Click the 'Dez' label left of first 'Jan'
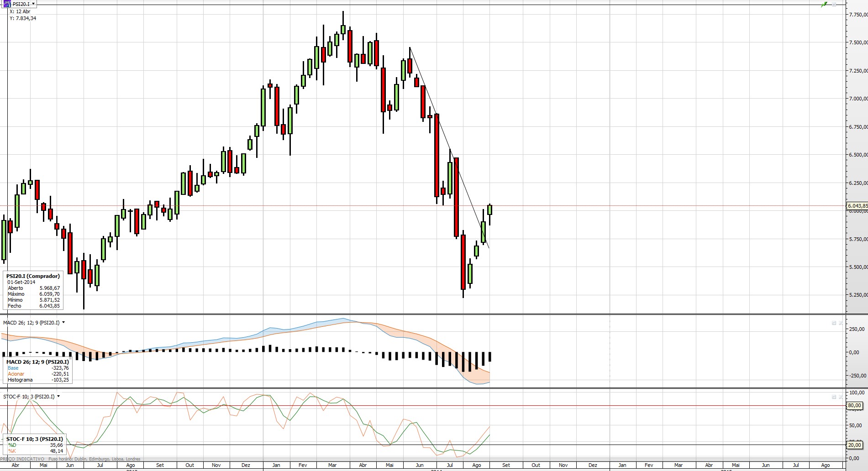Image resolution: width=868 pixels, height=471 pixels. tap(246, 465)
